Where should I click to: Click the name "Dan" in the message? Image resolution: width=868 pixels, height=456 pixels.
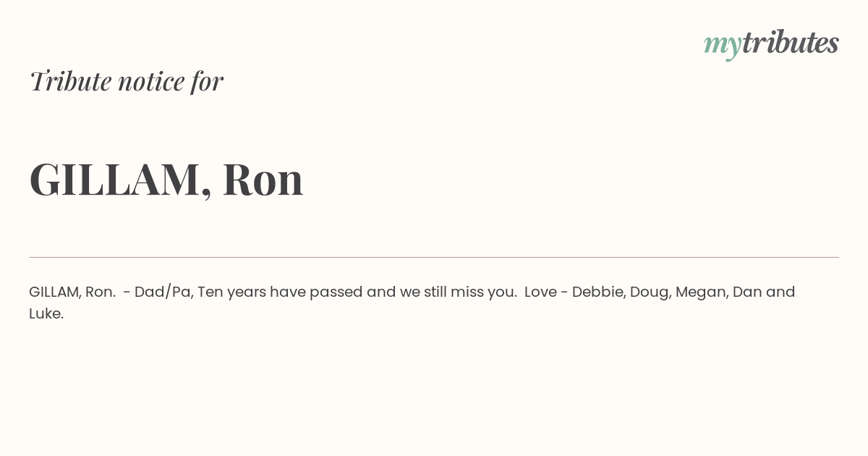746,292
